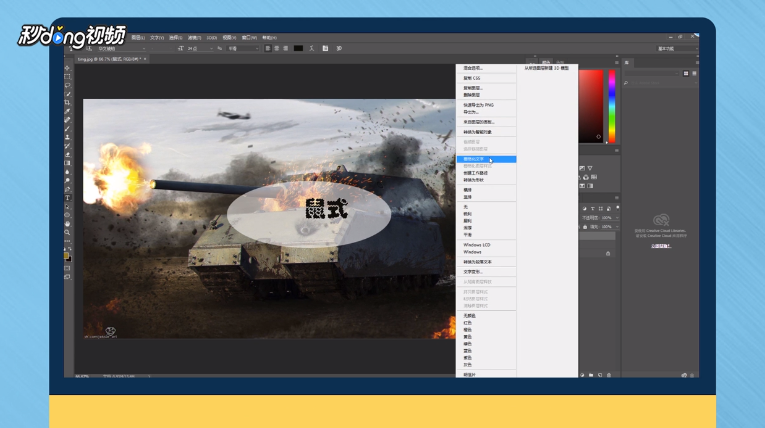765x428 pixels.
Task: Open the 滤镜(T) menu
Action: click(x=194, y=38)
